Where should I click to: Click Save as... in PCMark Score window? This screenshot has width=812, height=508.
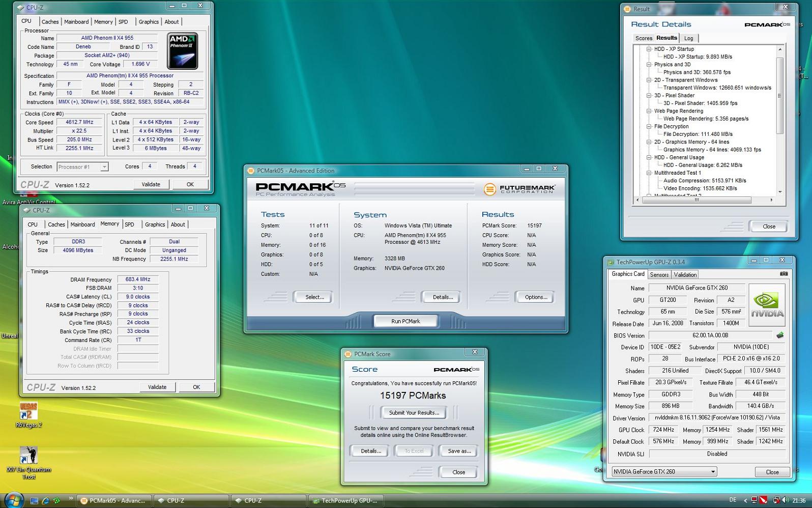[x=459, y=451]
